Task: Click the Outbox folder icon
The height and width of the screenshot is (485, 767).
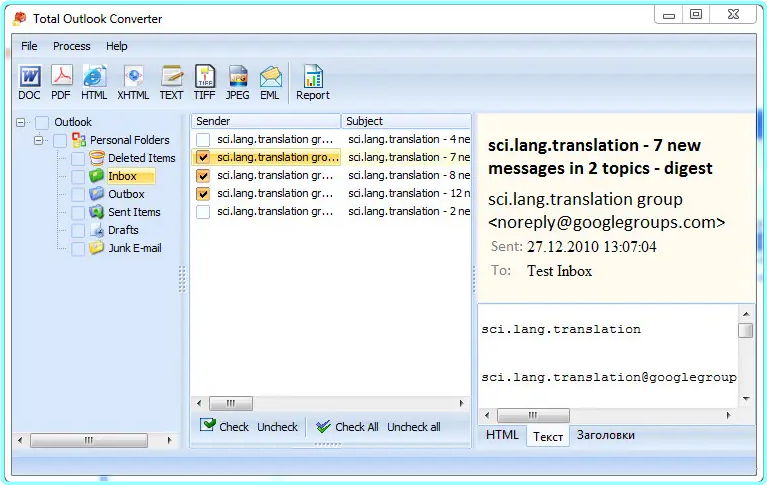Action: tap(97, 194)
